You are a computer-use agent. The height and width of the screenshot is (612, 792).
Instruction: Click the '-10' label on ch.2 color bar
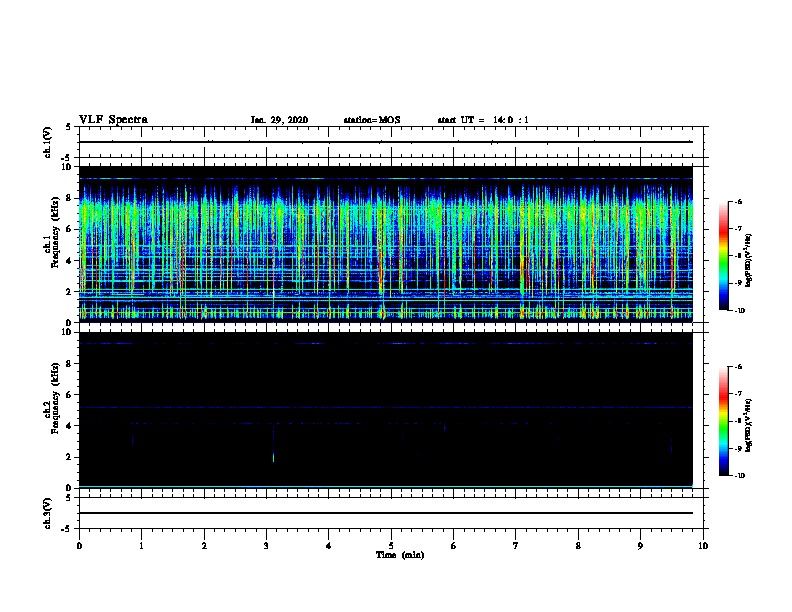(x=739, y=476)
